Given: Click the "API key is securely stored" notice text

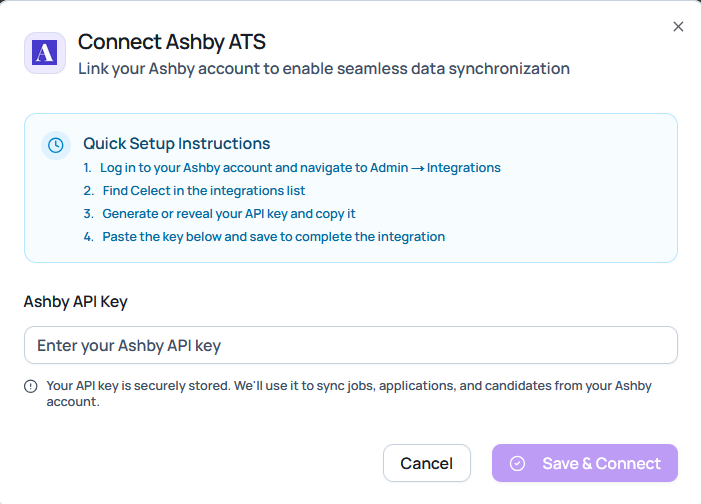Looking at the screenshot, I should click(x=340, y=385).
